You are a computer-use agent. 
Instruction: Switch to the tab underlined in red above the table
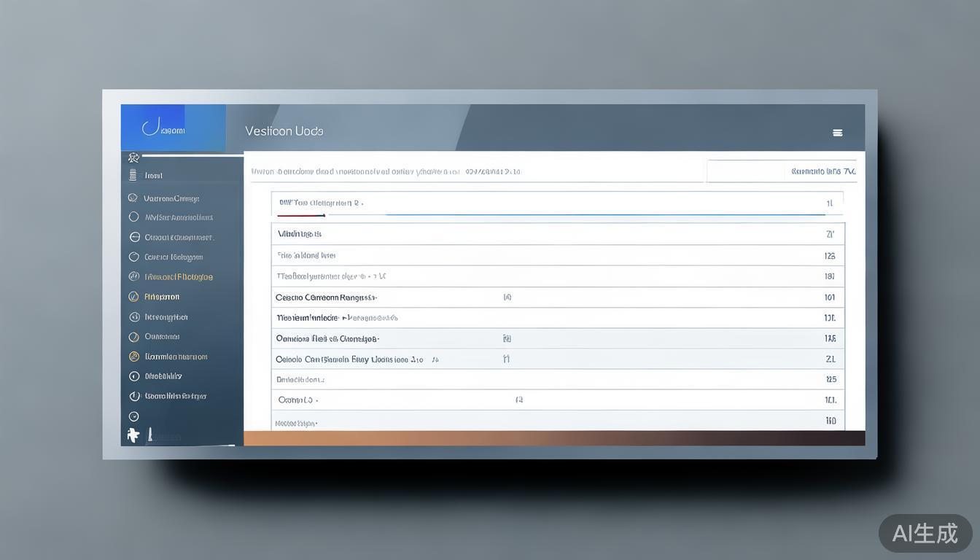click(x=301, y=204)
